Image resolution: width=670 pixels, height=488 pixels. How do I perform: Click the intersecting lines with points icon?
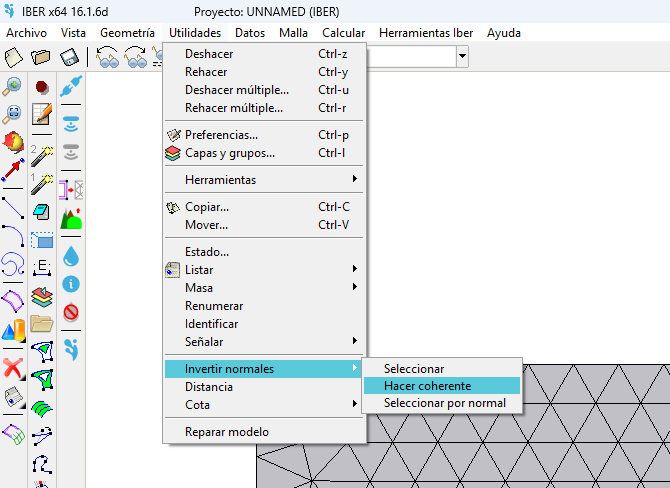(42, 436)
